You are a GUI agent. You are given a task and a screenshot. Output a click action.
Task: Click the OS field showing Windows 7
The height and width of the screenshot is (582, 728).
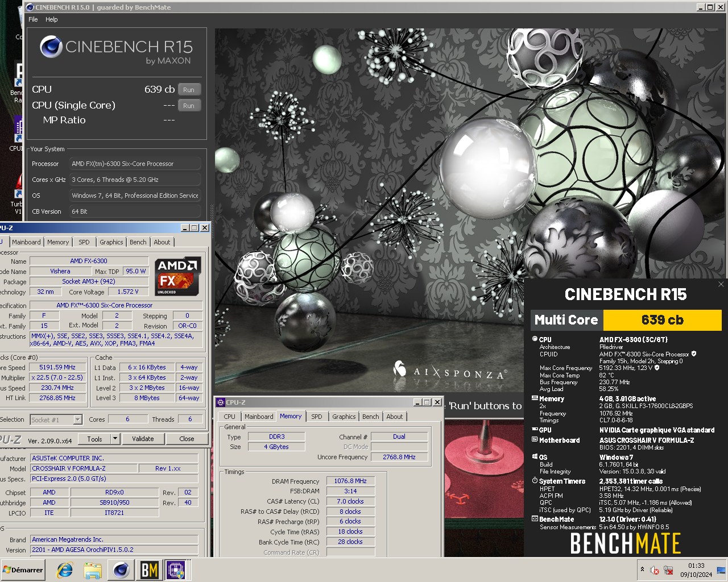point(135,196)
